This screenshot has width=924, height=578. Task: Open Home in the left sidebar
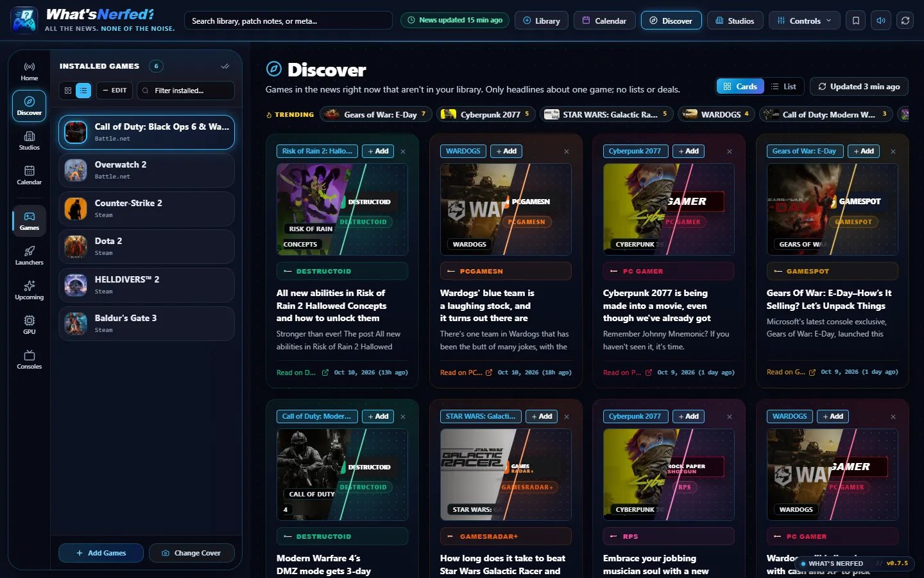29,71
